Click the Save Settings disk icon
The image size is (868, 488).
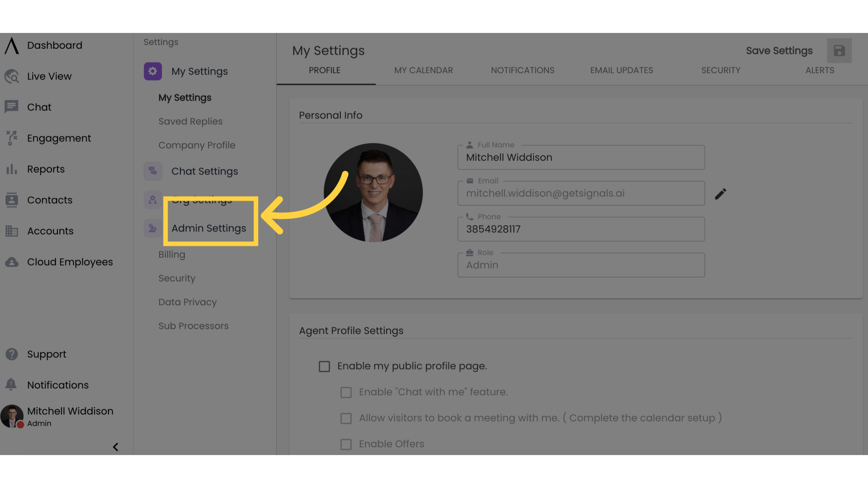pyautogui.click(x=840, y=51)
